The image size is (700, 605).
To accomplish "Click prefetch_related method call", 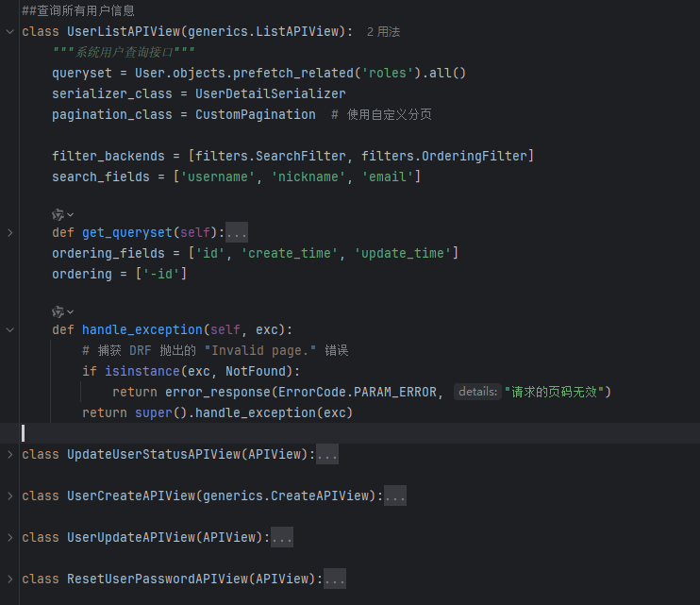I will click(x=292, y=74).
